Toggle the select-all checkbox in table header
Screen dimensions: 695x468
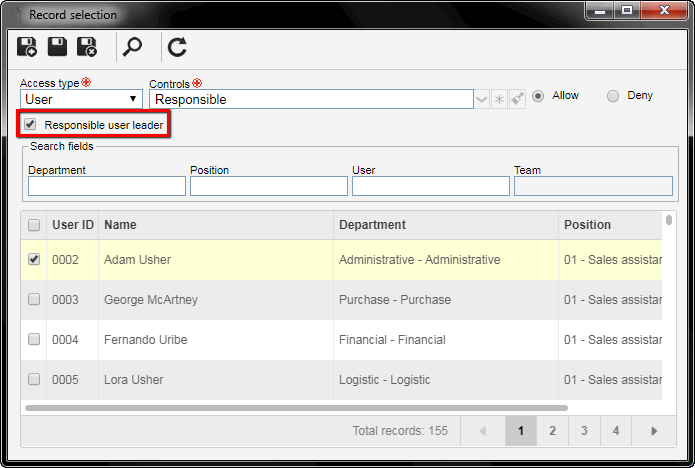coord(34,225)
